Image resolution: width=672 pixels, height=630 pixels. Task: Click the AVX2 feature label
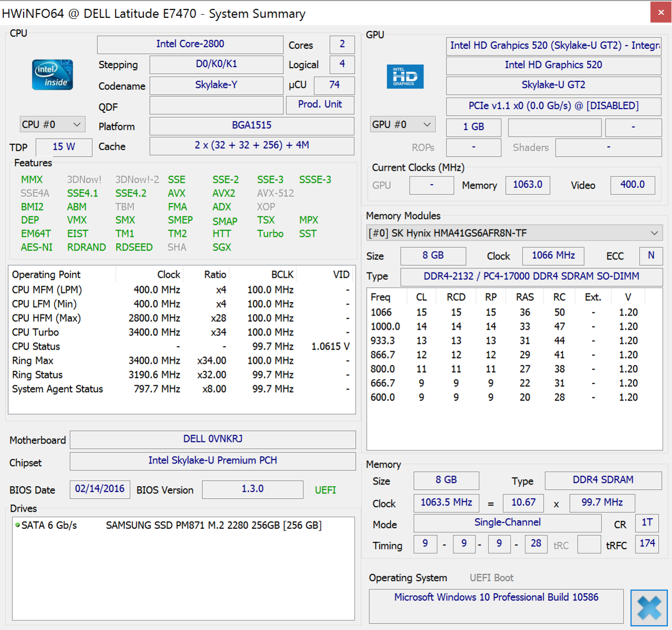click(x=224, y=193)
